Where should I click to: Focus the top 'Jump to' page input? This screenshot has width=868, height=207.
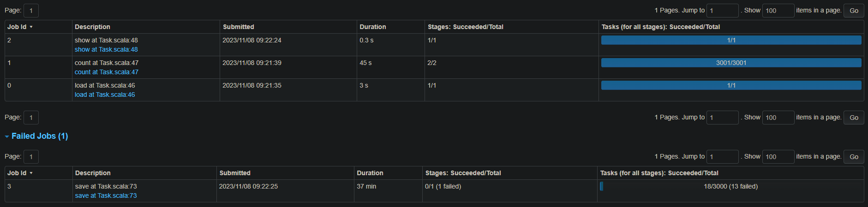[722, 11]
